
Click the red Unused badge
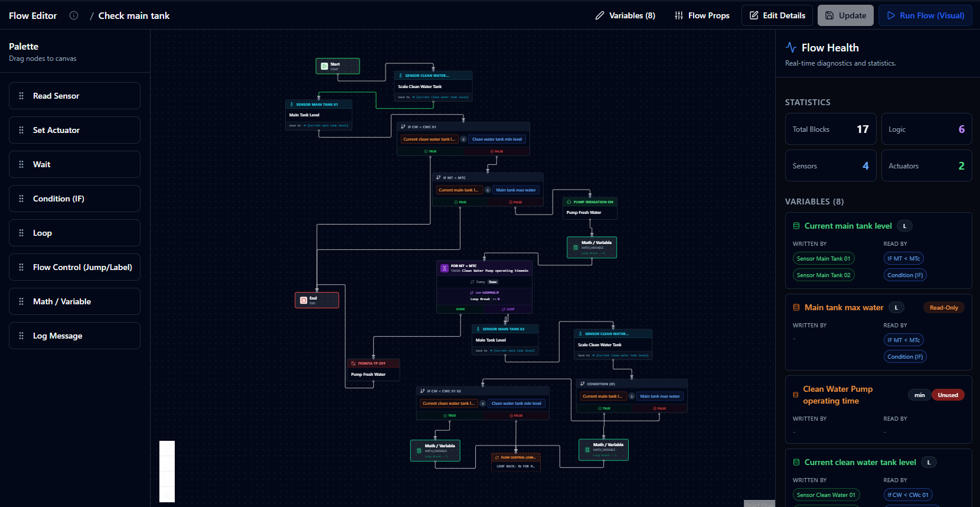tap(948, 395)
